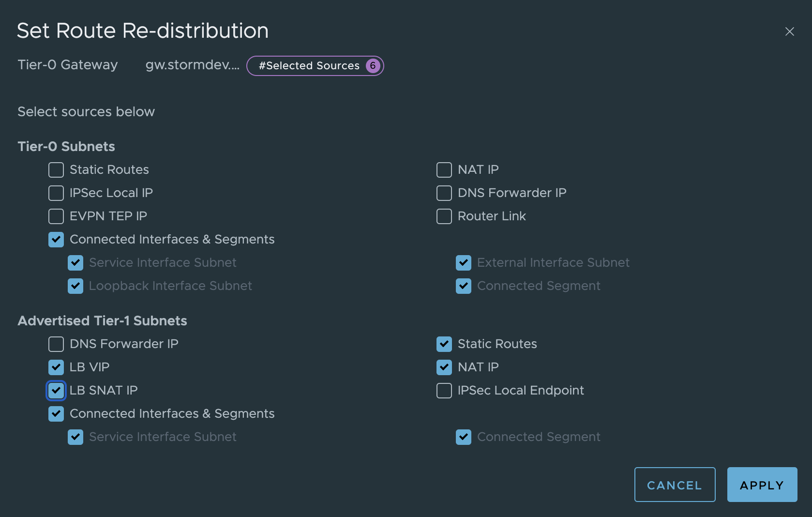The width and height of the screenshot is (812, 517).
Task: Uncheck Tier-0 Connected Interfaces & Segments
Action: point(56,240)
